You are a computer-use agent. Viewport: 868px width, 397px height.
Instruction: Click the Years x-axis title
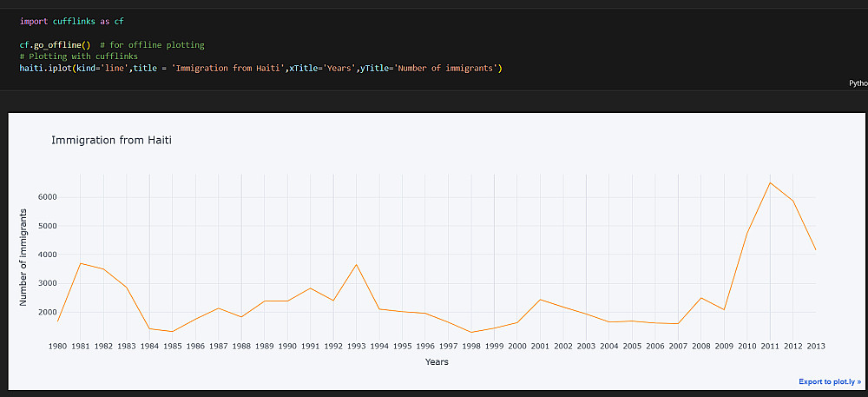437,361
